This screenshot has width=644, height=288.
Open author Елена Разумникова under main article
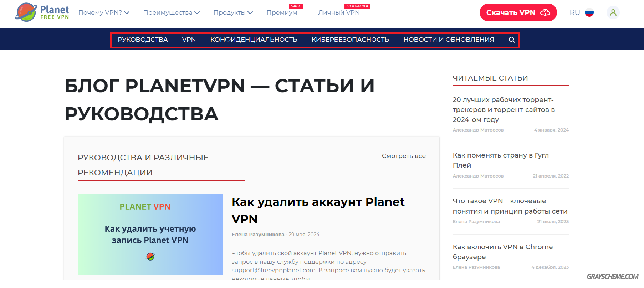pyautogui.click(x=258, y=235)
